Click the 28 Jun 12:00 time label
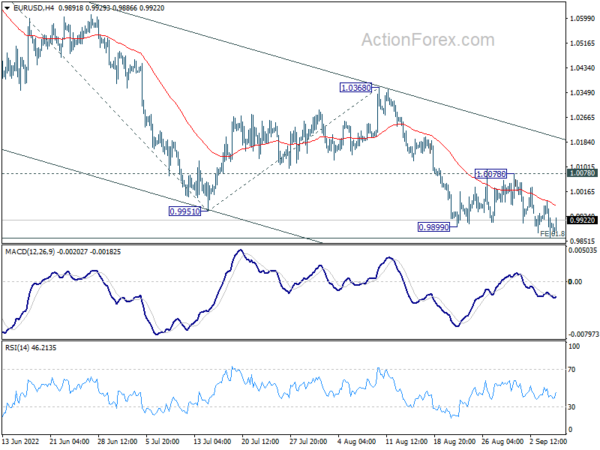The height and width of the screenshot is (450, 600). click(x=117, y=441)
